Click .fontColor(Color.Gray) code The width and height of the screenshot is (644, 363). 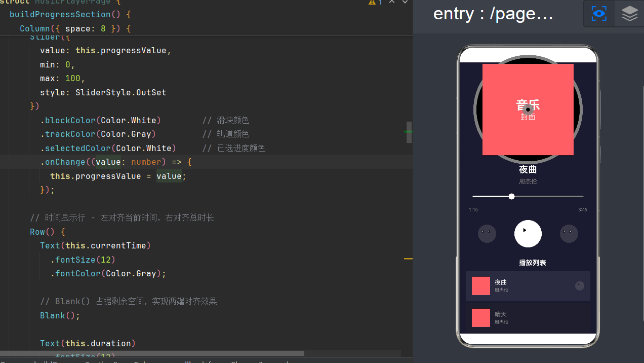click(108, 274)
